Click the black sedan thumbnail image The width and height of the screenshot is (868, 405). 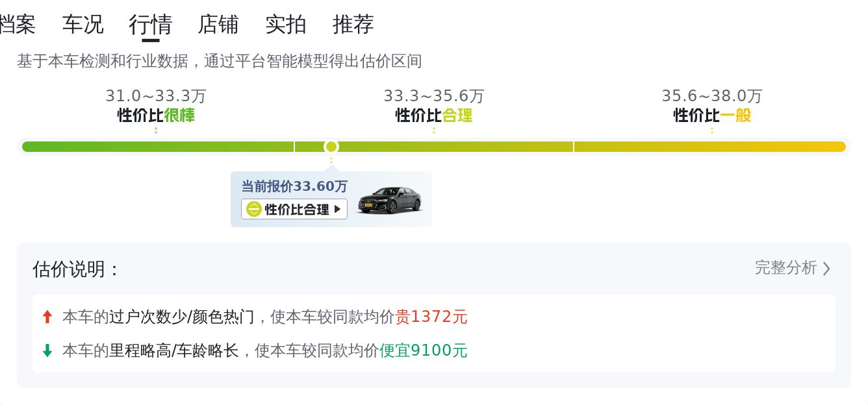[390, 200]
